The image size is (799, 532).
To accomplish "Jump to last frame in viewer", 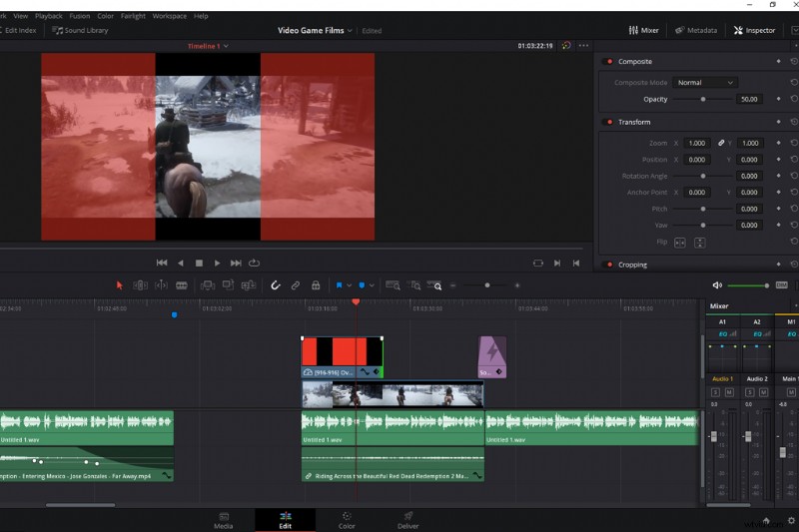I will coord(236,263).
